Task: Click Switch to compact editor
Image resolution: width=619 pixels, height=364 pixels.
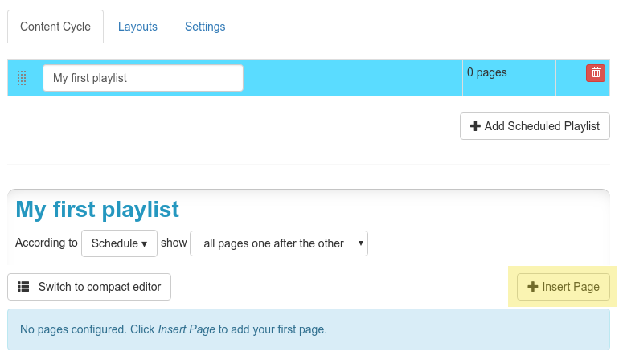Action: (89, 287)
